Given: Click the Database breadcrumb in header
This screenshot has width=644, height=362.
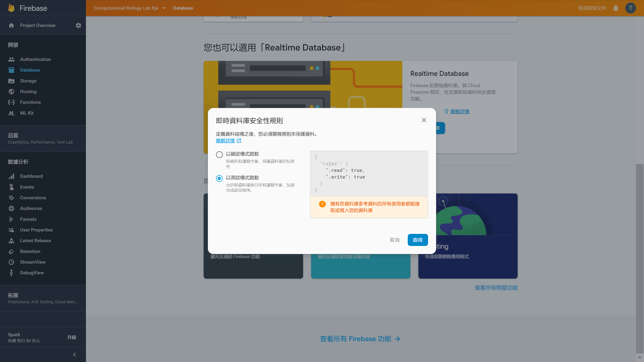Looking at the screenshot, I should [x=183, y=8].
